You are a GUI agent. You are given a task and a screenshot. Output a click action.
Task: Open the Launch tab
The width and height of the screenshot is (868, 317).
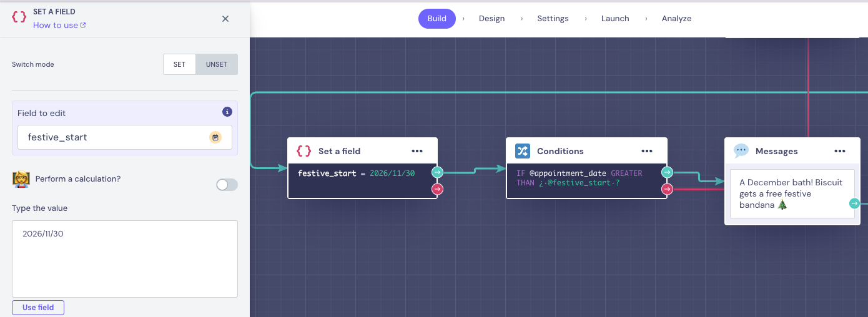pos(615,19)
